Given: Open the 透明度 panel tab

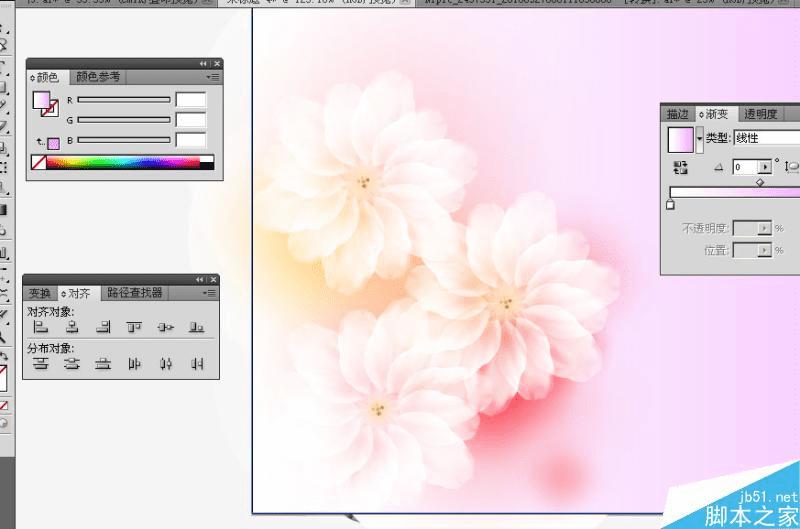Looking at the screenshot, I should 761,114.
